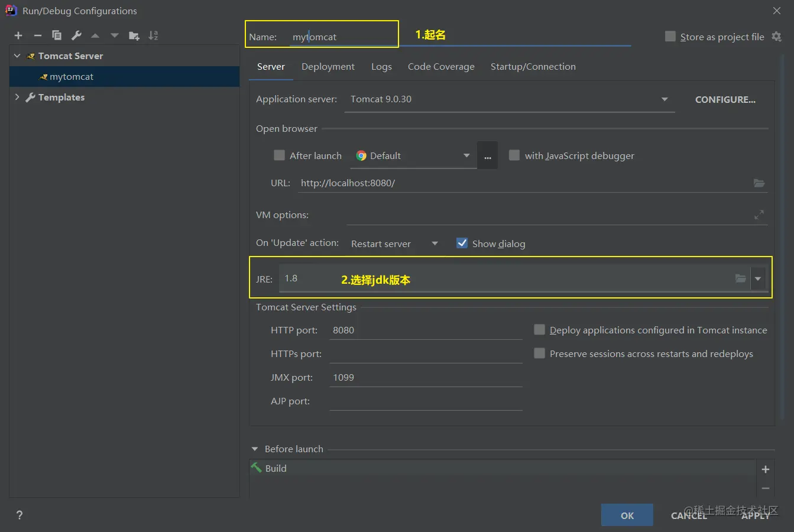Viewport: 794px width, 532px height.
Task: Close the Run/Debug Configurations dialog
Action: 777,11
